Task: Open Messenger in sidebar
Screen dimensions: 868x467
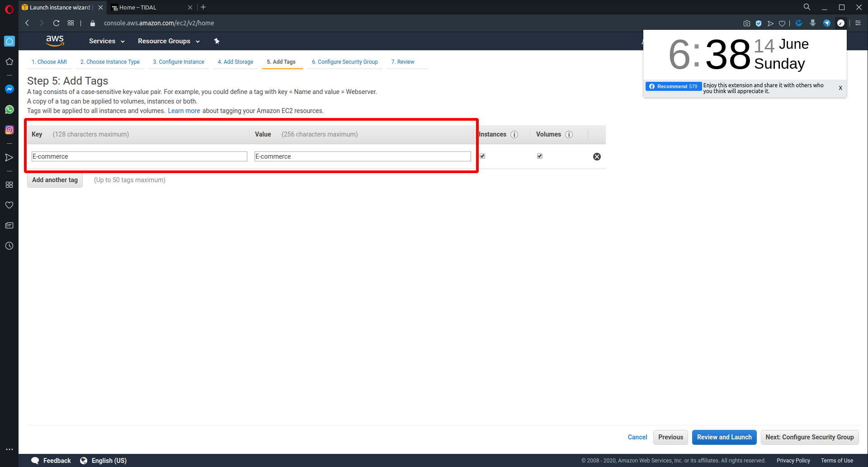Action: [x=9, y=89]
